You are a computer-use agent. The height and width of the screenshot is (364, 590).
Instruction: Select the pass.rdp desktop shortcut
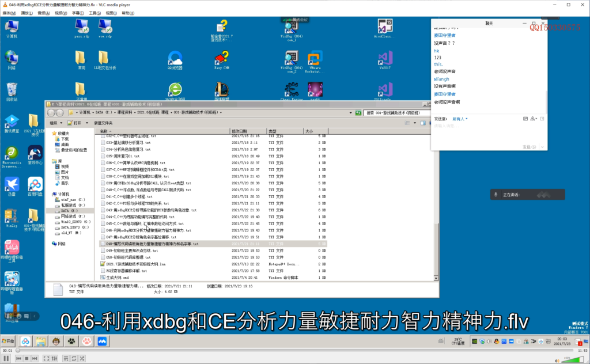coord(82,29)
